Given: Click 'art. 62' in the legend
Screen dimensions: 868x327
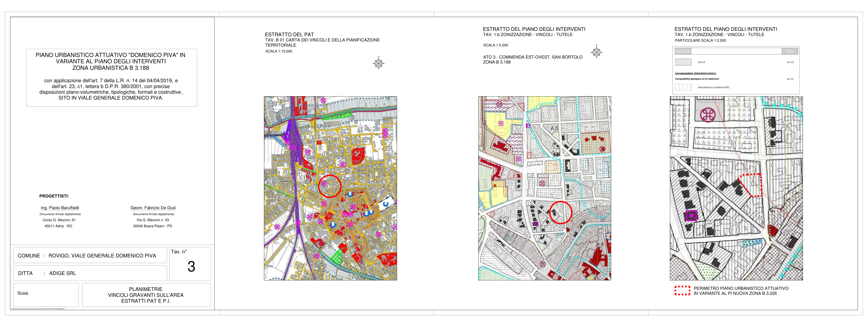Looking at the screenshot, I should point(790,62).
